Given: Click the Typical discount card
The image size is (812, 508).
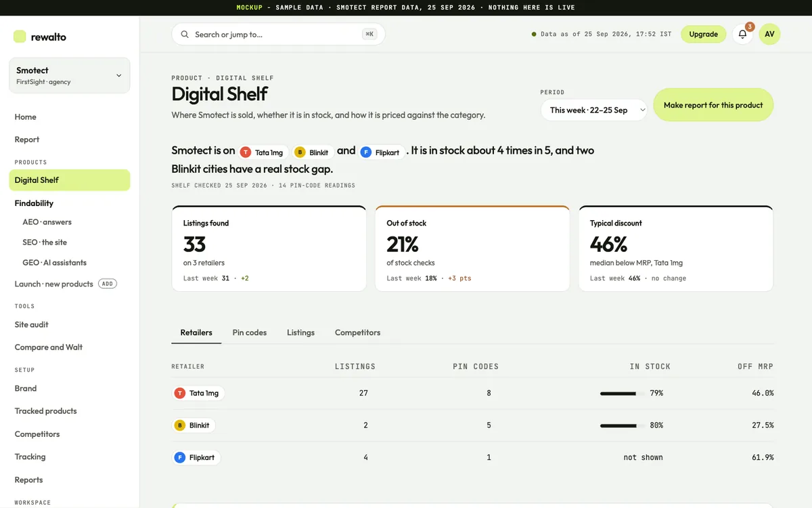Looking at the screenshot, I should [x=676, y=249].
